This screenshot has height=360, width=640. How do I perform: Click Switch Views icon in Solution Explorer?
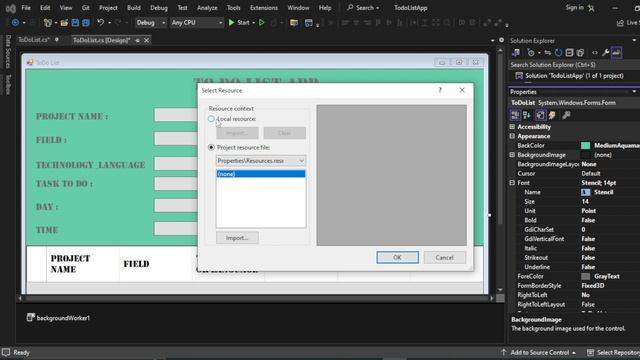tap(516, 53)
